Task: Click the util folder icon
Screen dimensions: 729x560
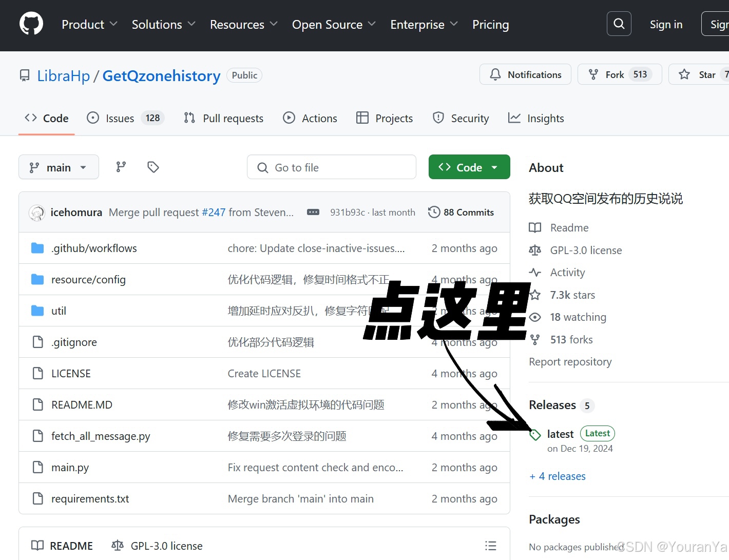Action: pyautogui.click(x=37, y=311)
